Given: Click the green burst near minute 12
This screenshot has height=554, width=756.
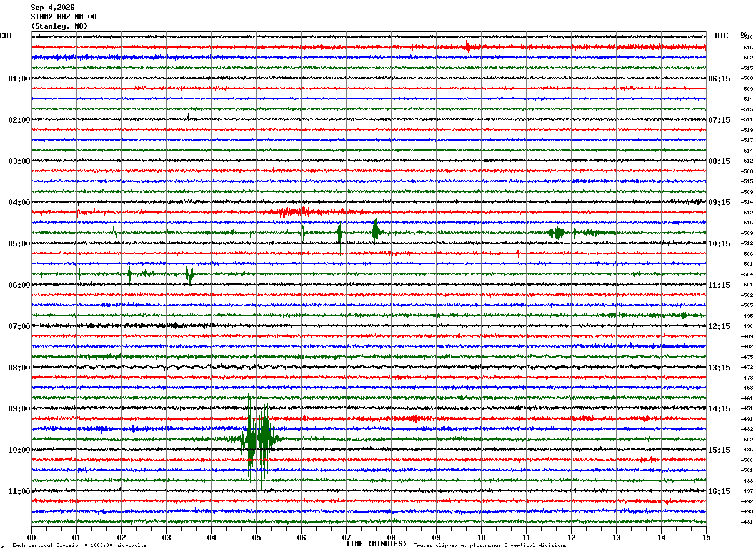Looking at the screenshot, I should click(555, 233).
